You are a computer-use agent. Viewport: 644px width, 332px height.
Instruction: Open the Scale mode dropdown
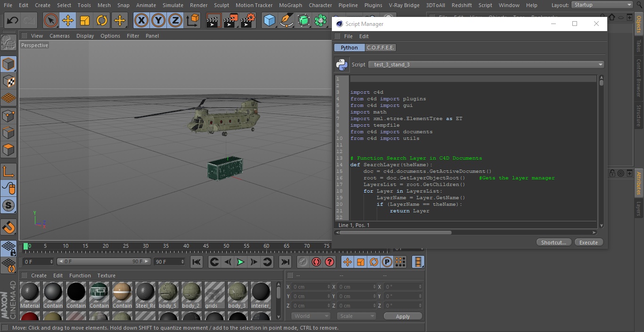[356, 316]
